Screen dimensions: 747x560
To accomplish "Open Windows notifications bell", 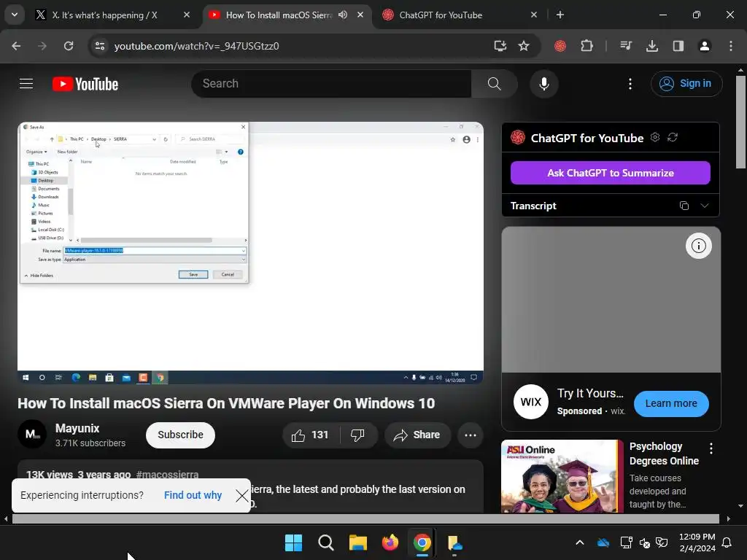I will pos(727,542).
